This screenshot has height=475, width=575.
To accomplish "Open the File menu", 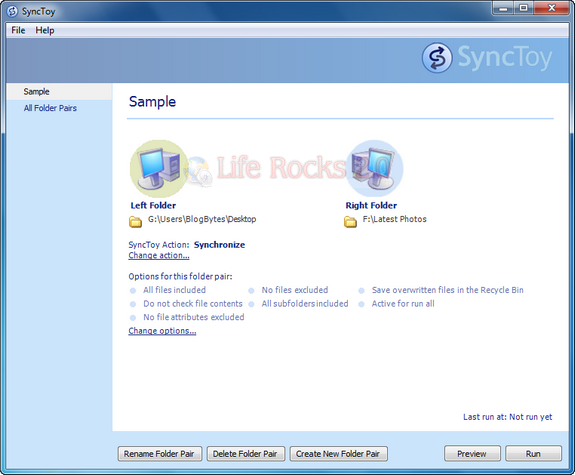I will coord(18,30).
